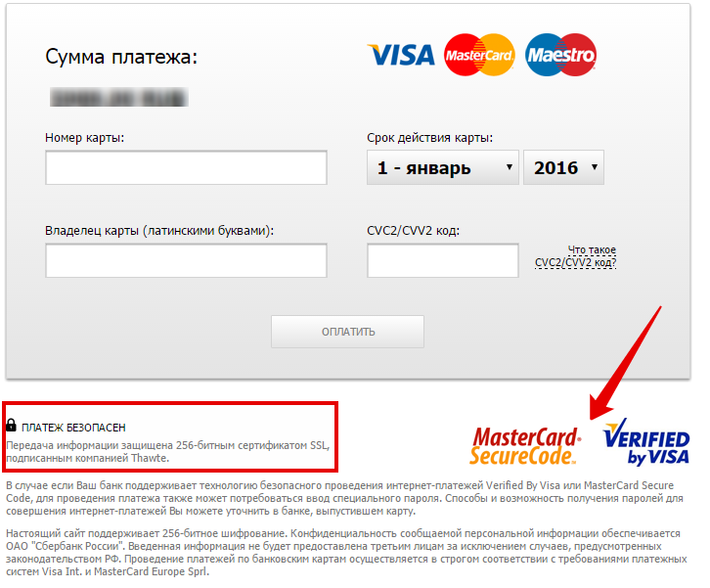
Task: Click the SSL certificate Thawte notice text
Action: 168,452
